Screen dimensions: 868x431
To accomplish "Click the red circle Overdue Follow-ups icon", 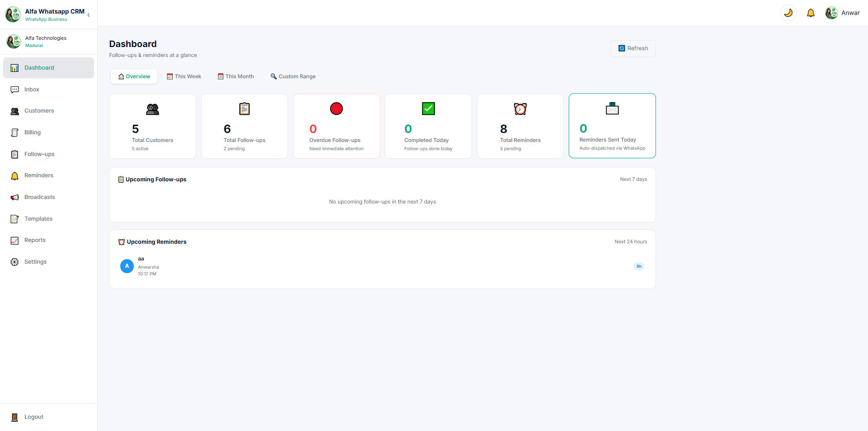I will coord(336,109).
